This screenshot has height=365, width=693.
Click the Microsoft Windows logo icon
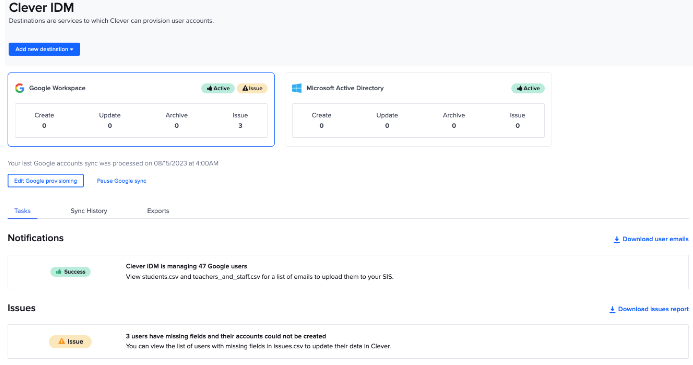point(297,88)
